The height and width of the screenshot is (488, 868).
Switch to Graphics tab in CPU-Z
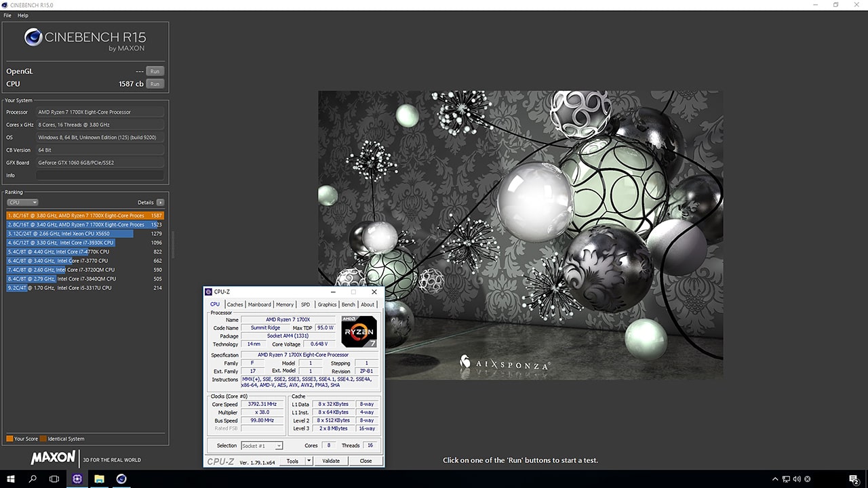tap(327, 305)
